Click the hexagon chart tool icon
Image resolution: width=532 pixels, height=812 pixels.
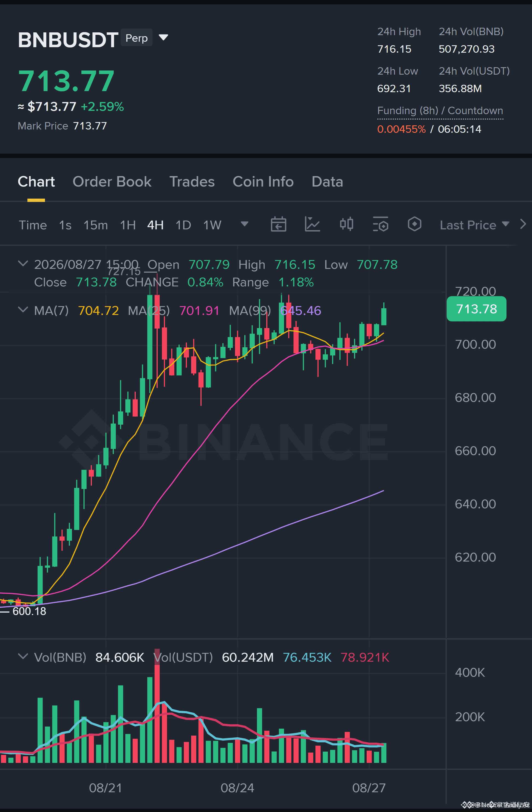[415, 224]
